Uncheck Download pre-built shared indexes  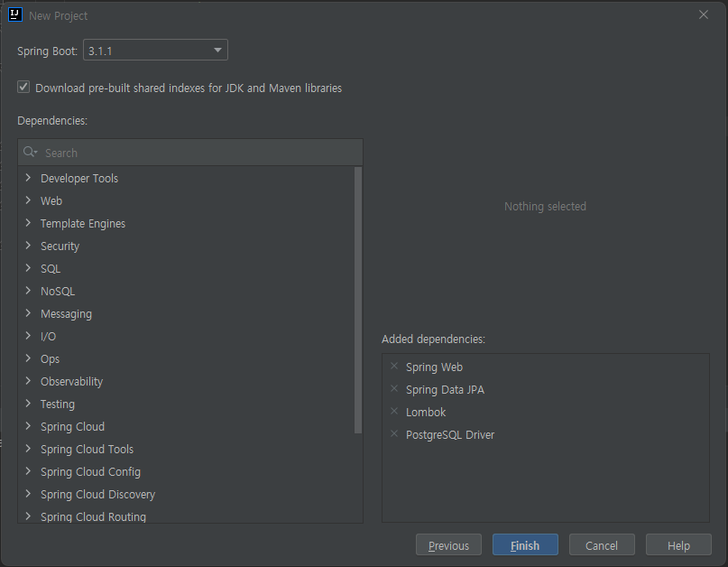coord(23,87)
